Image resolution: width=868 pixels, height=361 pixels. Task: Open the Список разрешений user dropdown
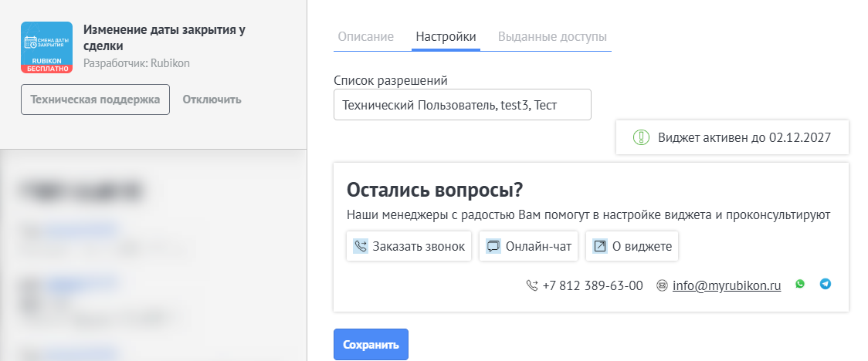(463, 104)
